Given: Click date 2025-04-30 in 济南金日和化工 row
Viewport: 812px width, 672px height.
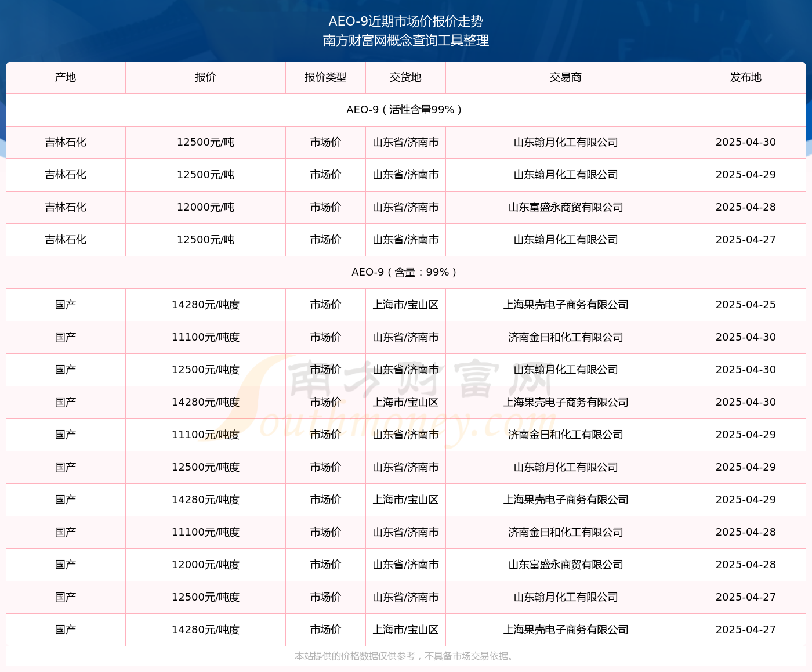Looking at the screenshot, I should pos(745,337).
